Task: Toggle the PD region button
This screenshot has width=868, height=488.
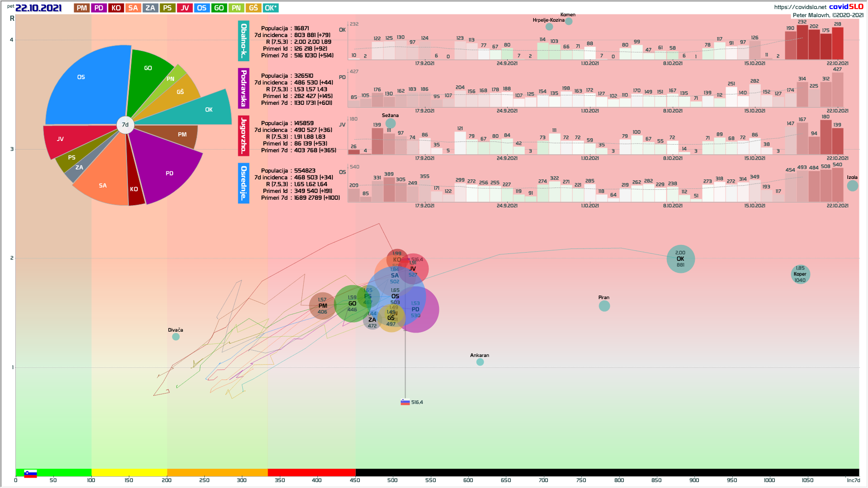Action: (x=99, y=8)
